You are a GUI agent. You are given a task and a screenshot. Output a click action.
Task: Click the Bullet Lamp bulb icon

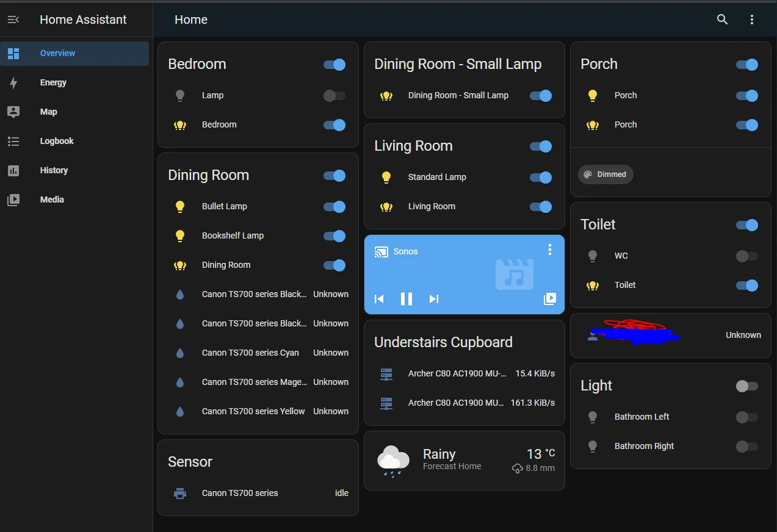point(180,207)
